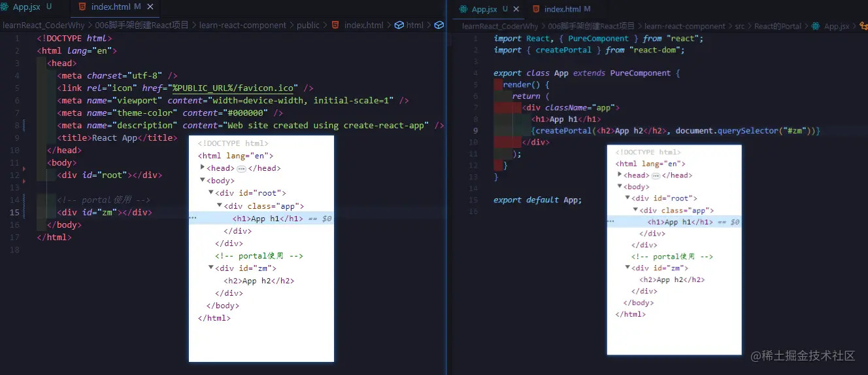This screenshot has height=375, width=868.
Task: Click meta charset="utf-8" code line
Action: [x=117, y=75]
